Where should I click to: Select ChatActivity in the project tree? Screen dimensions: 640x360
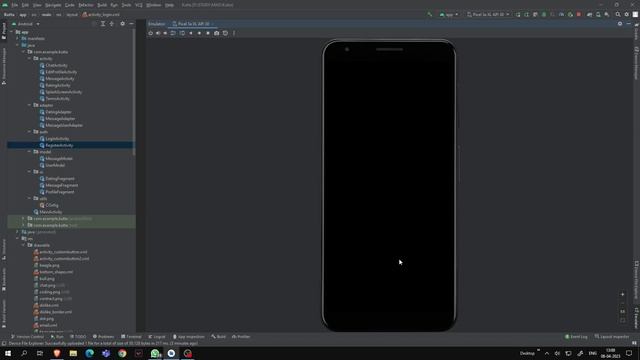coord(53,65)
